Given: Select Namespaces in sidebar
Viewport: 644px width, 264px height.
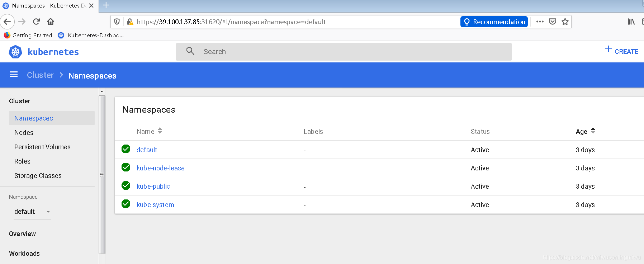Looking at the screenshot, I should click(x=52, y=118).
